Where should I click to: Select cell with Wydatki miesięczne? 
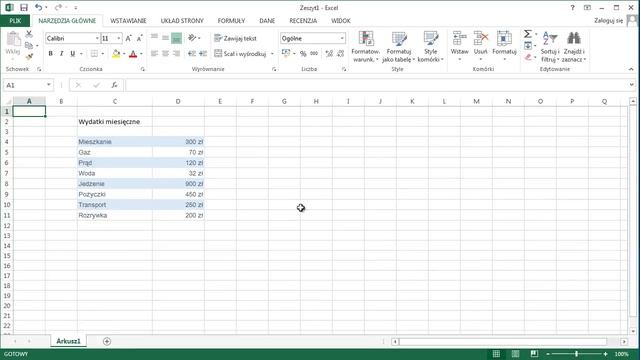point(115,122)
